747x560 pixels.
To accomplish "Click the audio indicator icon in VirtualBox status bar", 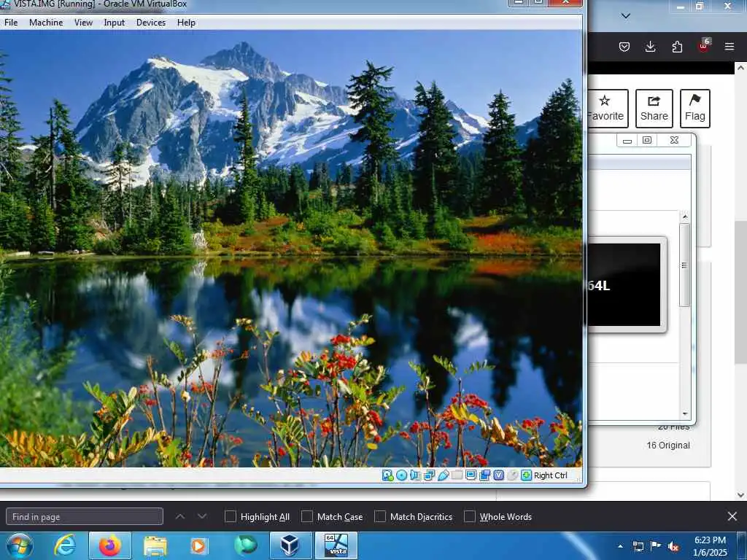I will (415, 475).
